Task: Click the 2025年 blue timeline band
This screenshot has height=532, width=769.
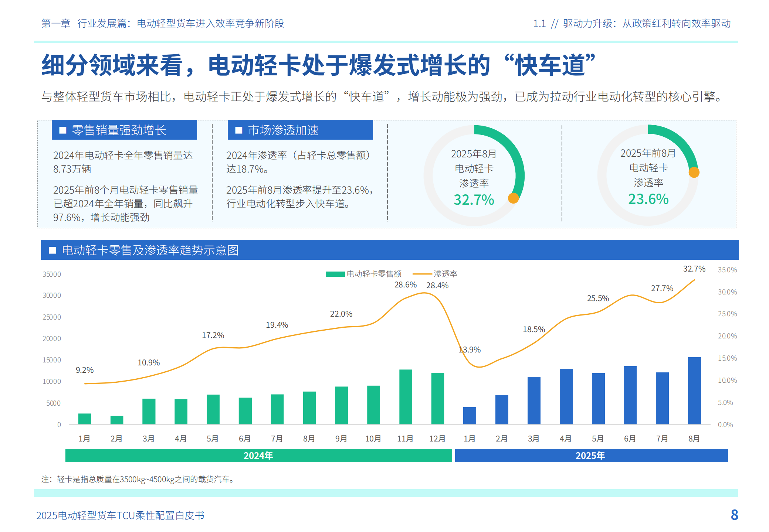Action: [x=590, y=456]
